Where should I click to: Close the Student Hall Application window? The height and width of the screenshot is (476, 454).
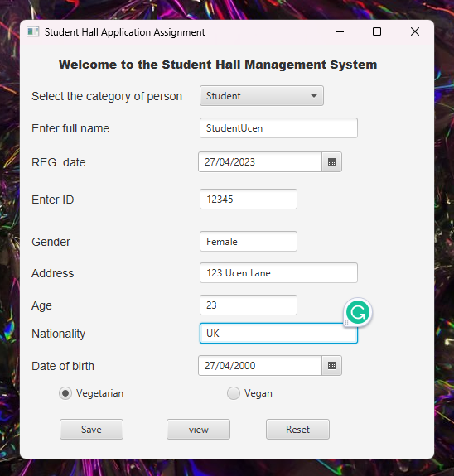415,31
